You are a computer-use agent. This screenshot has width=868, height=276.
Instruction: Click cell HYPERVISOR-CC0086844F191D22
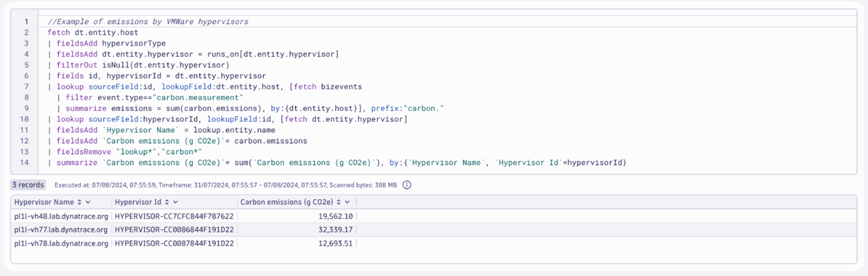(174, 230)
